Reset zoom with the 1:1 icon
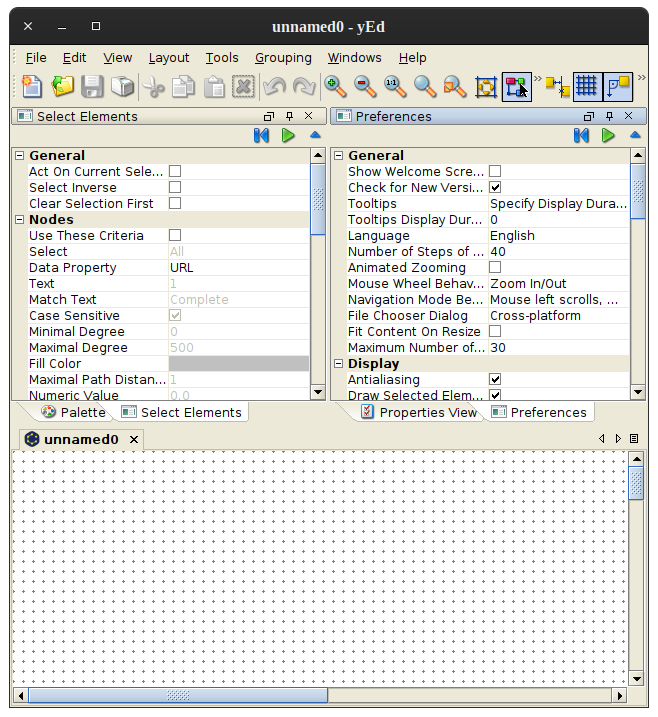Screen dimensions: 658x717 (x=395, y=86)
